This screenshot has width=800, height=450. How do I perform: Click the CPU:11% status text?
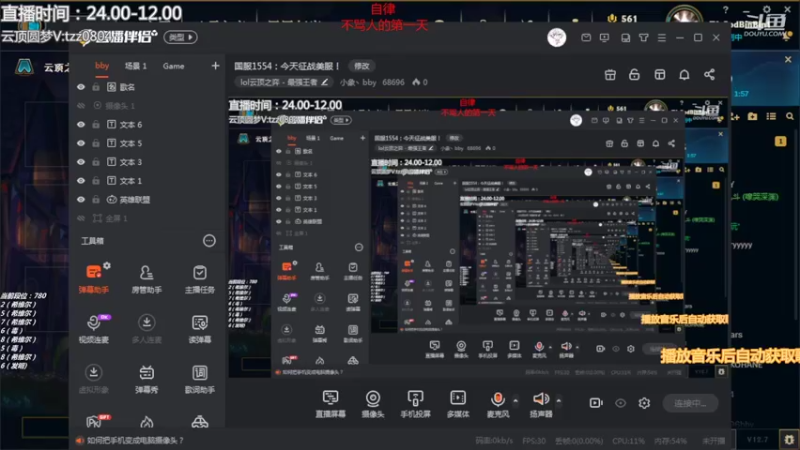630,440
